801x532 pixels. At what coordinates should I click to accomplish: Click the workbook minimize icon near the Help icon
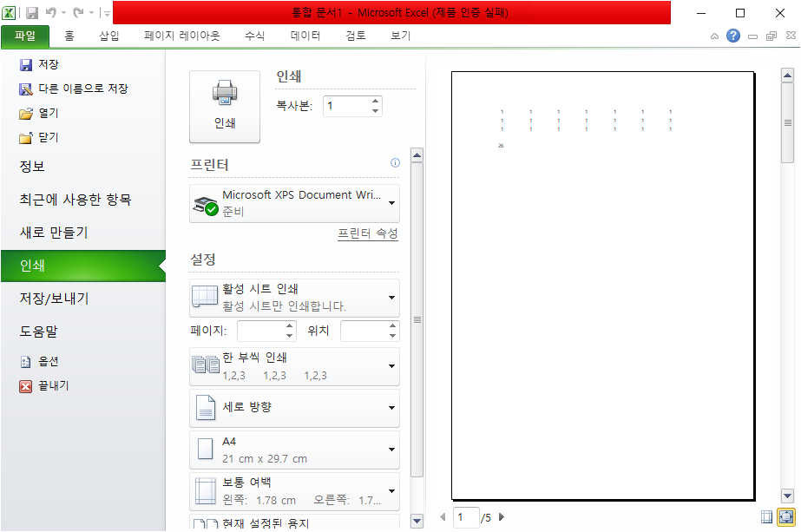(752, 36)
